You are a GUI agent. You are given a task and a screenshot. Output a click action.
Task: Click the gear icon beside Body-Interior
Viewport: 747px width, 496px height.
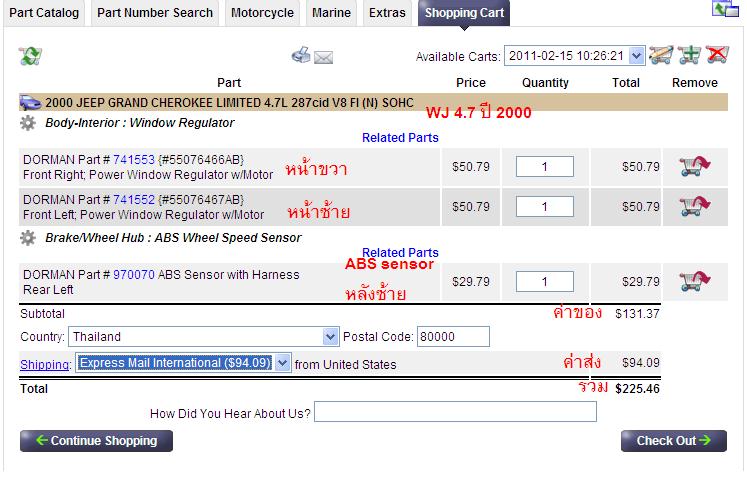coord(29,123)
